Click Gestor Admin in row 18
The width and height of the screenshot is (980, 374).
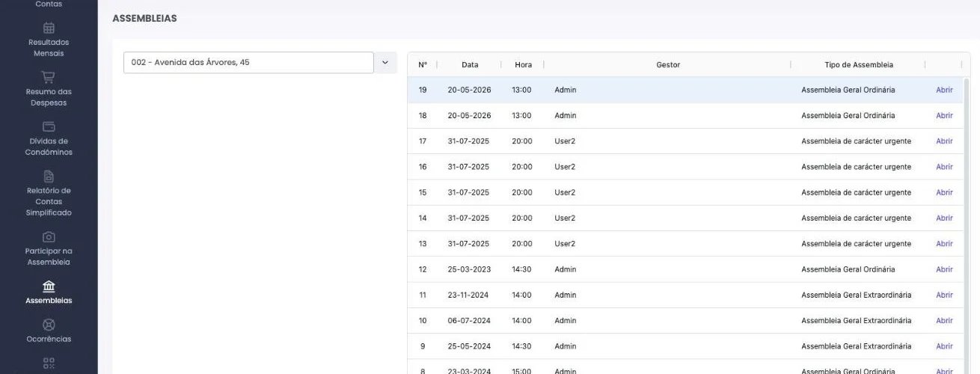(x=566, y=116)
